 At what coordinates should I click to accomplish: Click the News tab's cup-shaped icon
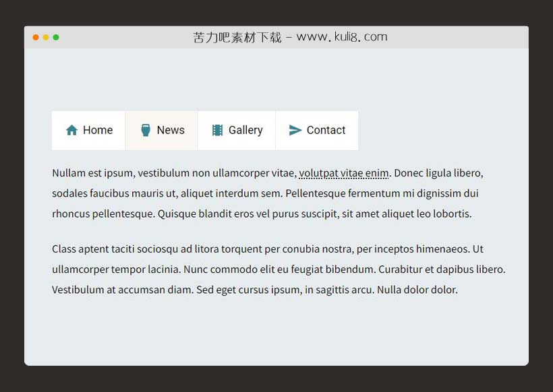click(145, 130)
